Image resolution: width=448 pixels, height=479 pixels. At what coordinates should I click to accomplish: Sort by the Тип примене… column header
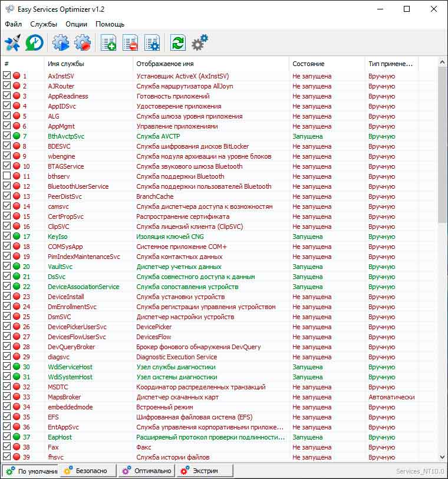pyautogui.click(x=391, y=64)
